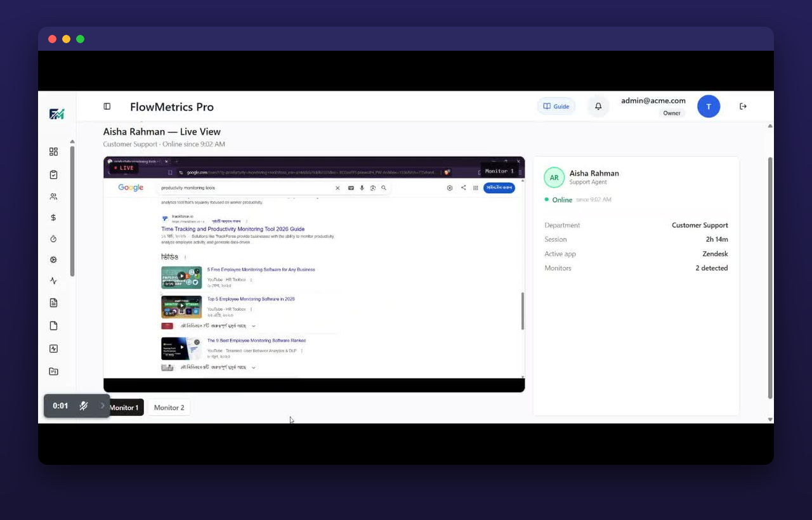
Task: Open the stopwatch timer sidebar icon
Action: (x=53, y=238)
